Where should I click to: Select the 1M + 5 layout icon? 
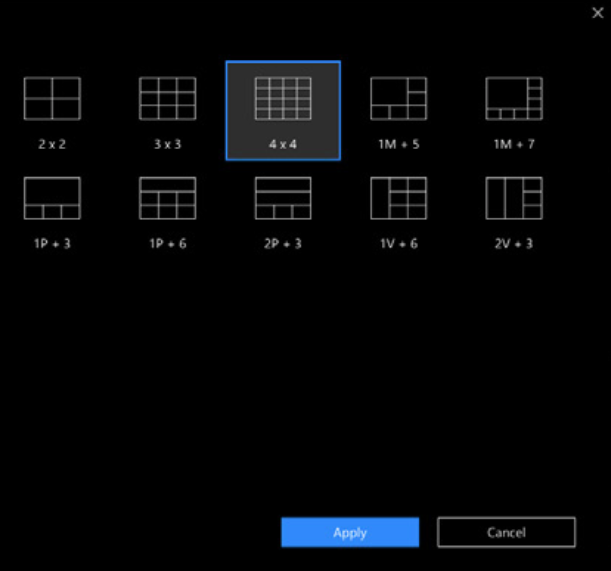coord(398,99)
